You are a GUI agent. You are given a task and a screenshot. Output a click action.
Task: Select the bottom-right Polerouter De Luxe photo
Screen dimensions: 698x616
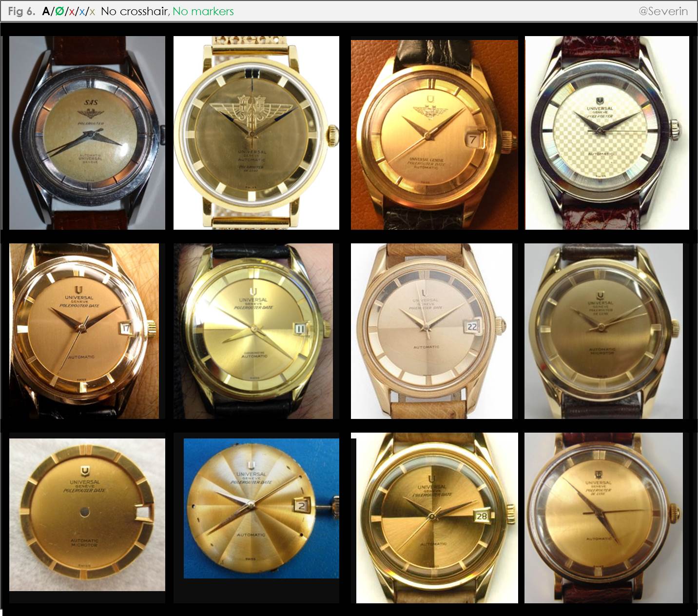(603, 518)
